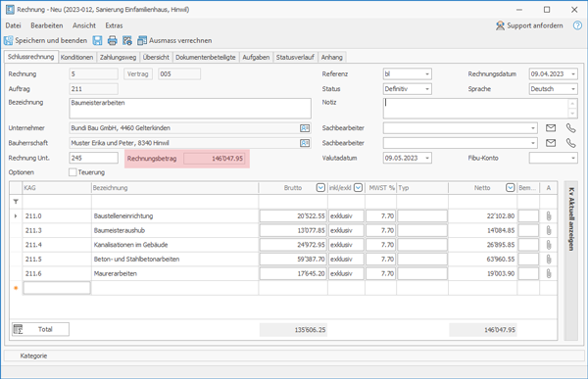The image size is (588, 379).
Task: Open the Datei menu
Action: click(13, 25)
